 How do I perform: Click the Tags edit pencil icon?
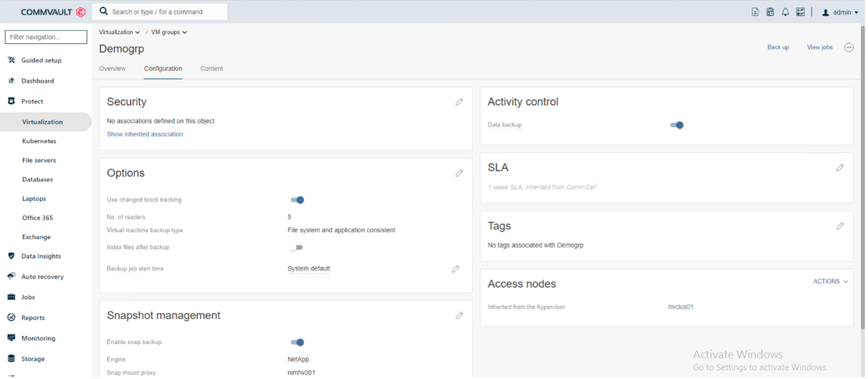coord(840,226)
